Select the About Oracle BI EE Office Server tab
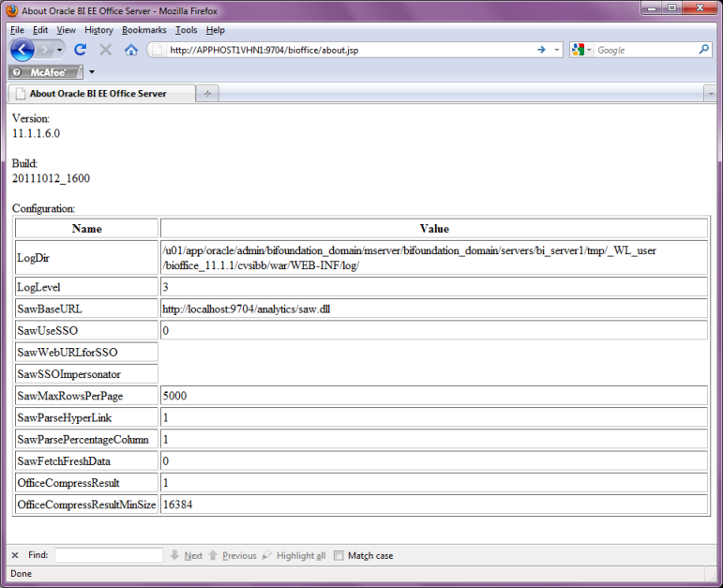The height and width of the screenshot is (588, 723). click(101, 94)
